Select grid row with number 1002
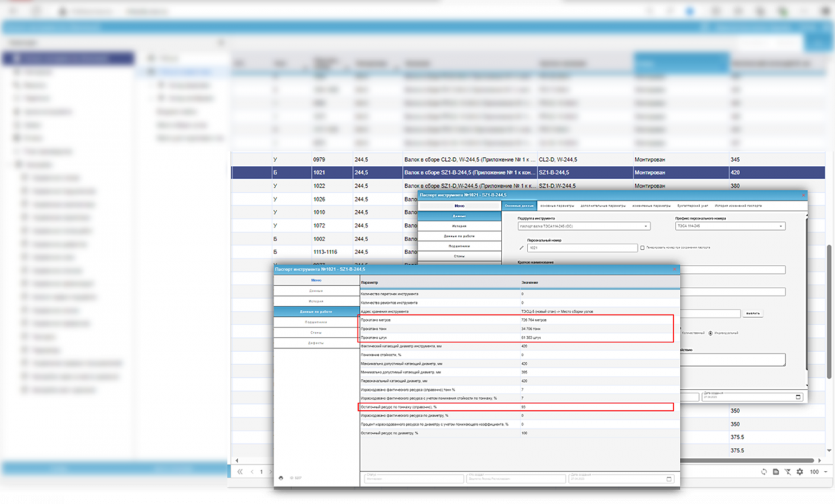 [x=324, y=239]
